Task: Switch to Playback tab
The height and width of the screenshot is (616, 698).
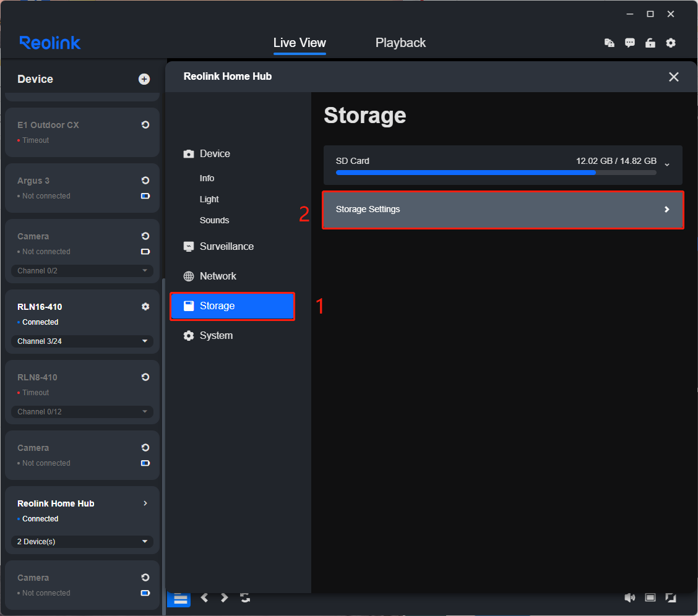Action: 400,43
